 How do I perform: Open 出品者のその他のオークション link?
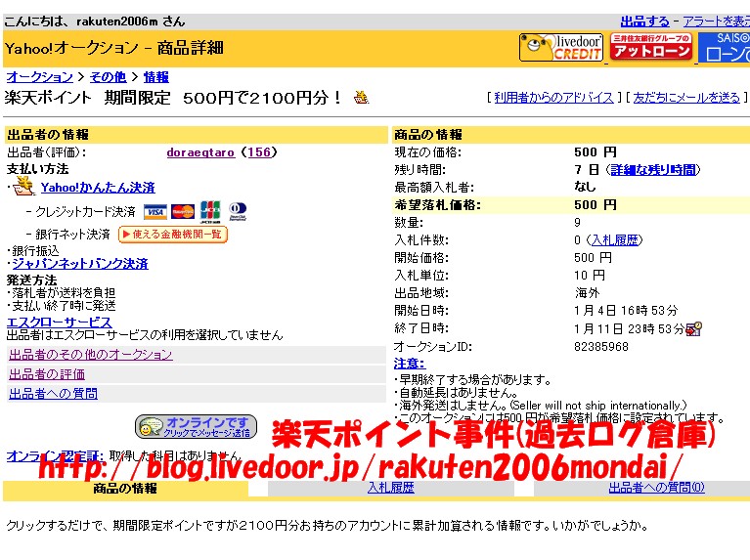point(91,355)
